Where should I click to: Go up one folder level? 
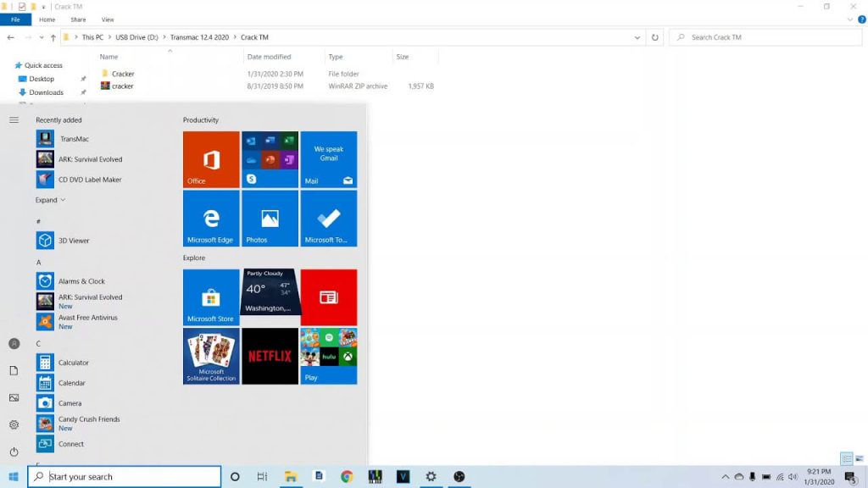[53, 37]
